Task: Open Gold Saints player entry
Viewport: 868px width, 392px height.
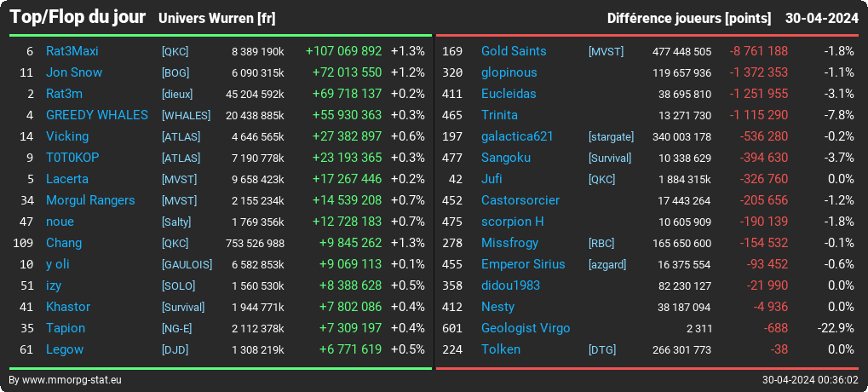Action: (514, 51)
